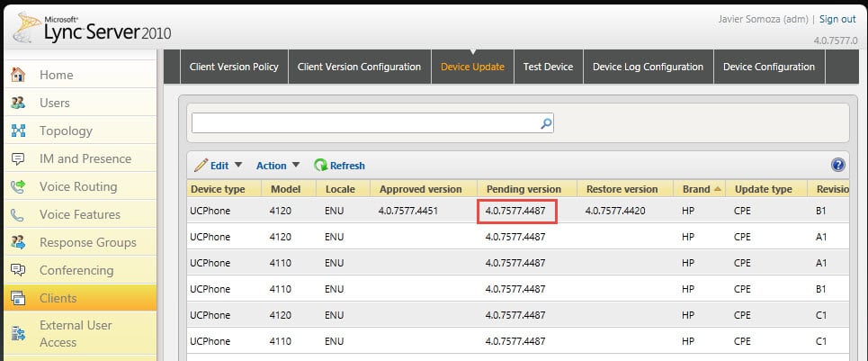
Task: Sort by Locale column header
Action: click(343, 189)
